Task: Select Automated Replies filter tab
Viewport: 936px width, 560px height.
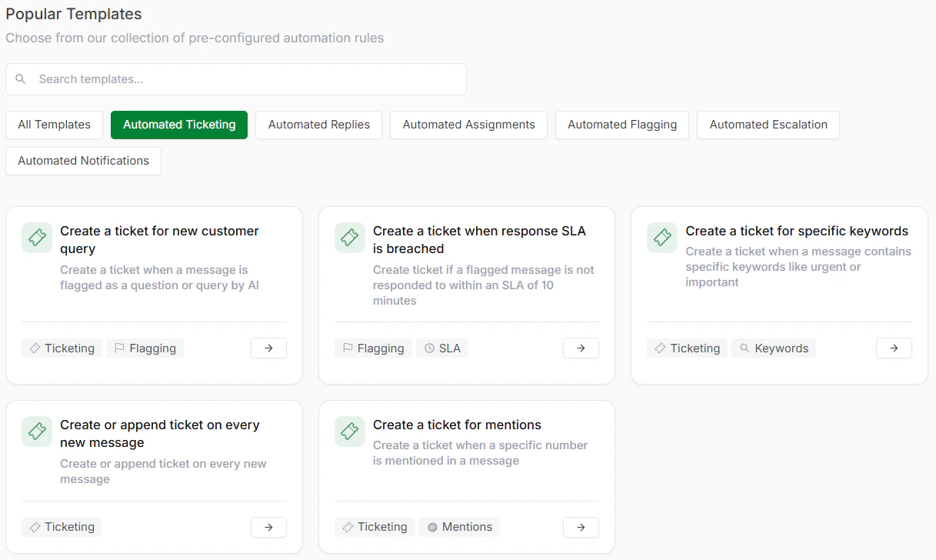Action: [318, 125]
